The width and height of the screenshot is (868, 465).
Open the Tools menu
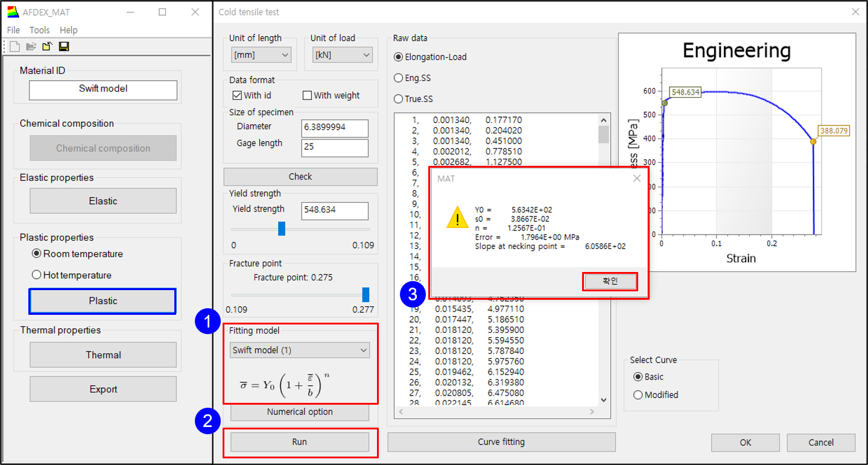point(40,30)
